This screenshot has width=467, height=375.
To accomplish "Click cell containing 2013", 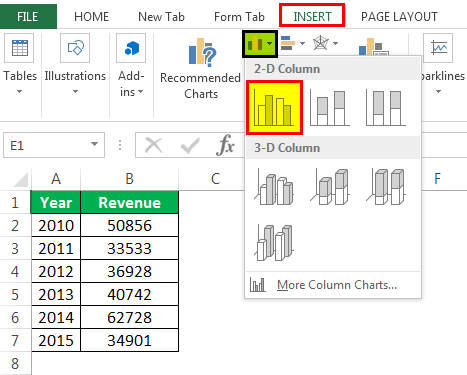I will tap(56, 294).
